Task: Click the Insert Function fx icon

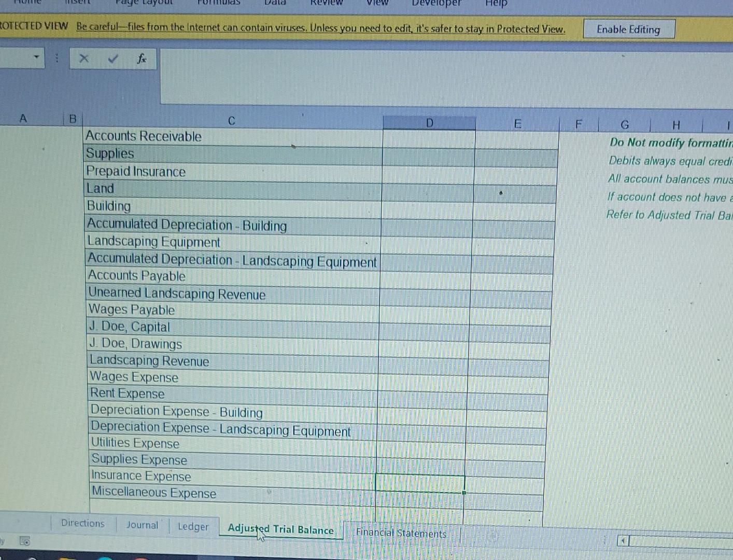Action: tap(140, 59)
